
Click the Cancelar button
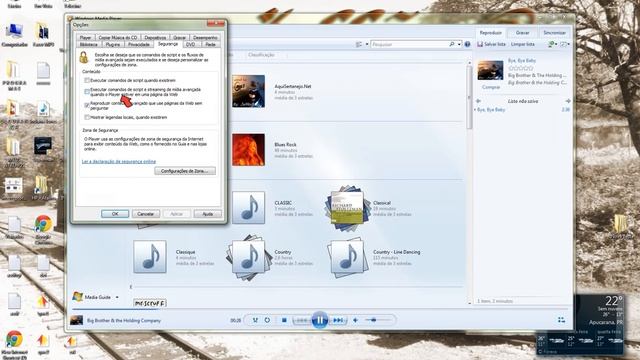146,214
